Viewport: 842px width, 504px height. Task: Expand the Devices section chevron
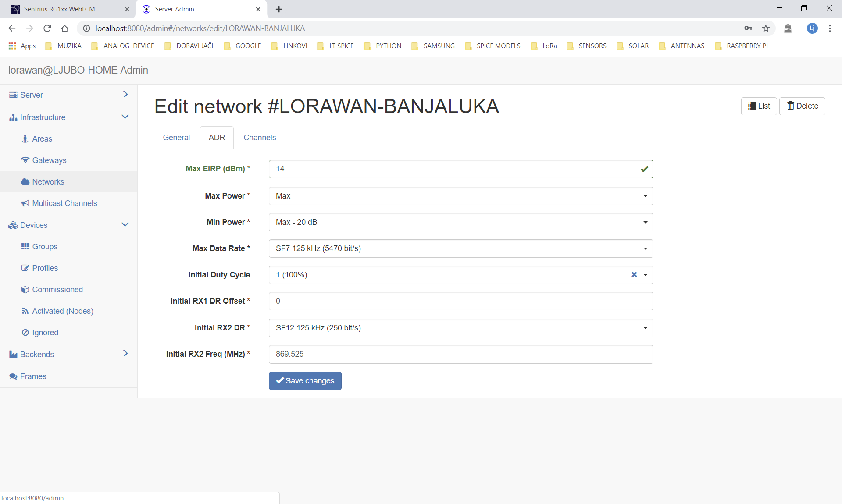tap(125, 224)
